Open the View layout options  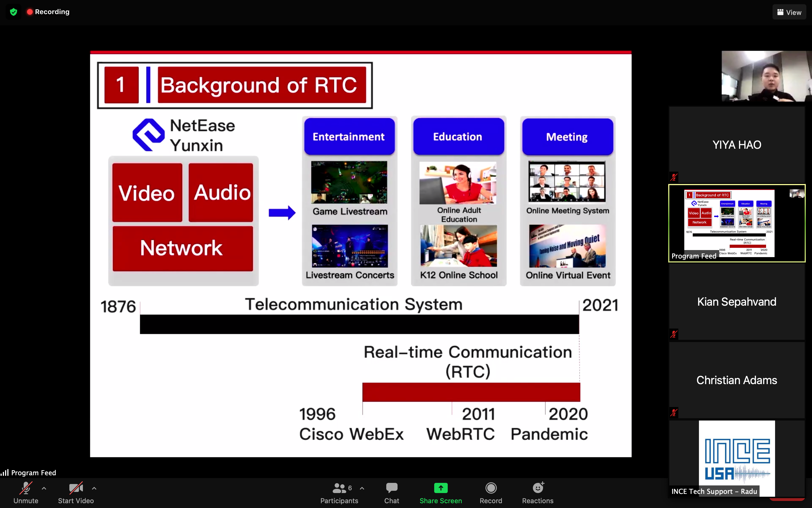coord(789,12)
